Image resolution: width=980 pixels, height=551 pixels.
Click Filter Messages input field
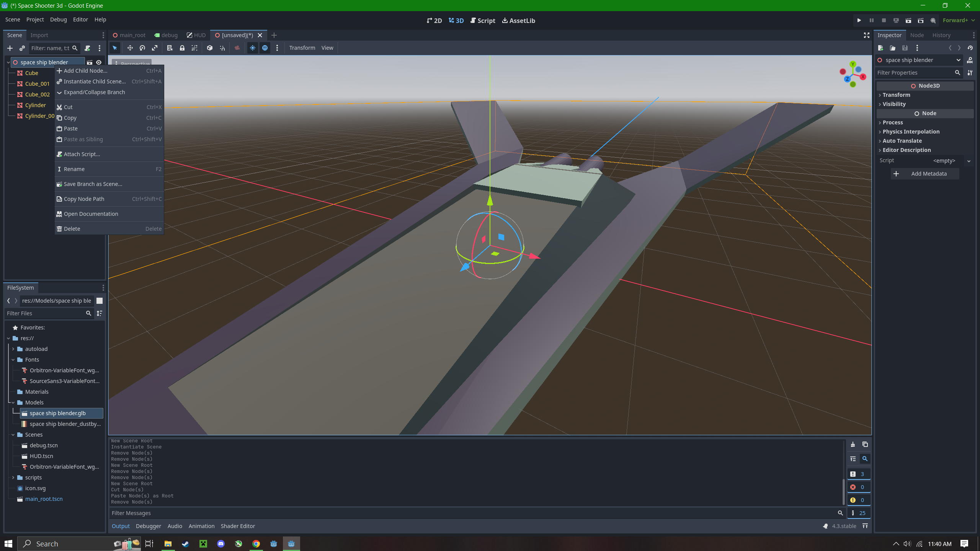click(477, 513)
